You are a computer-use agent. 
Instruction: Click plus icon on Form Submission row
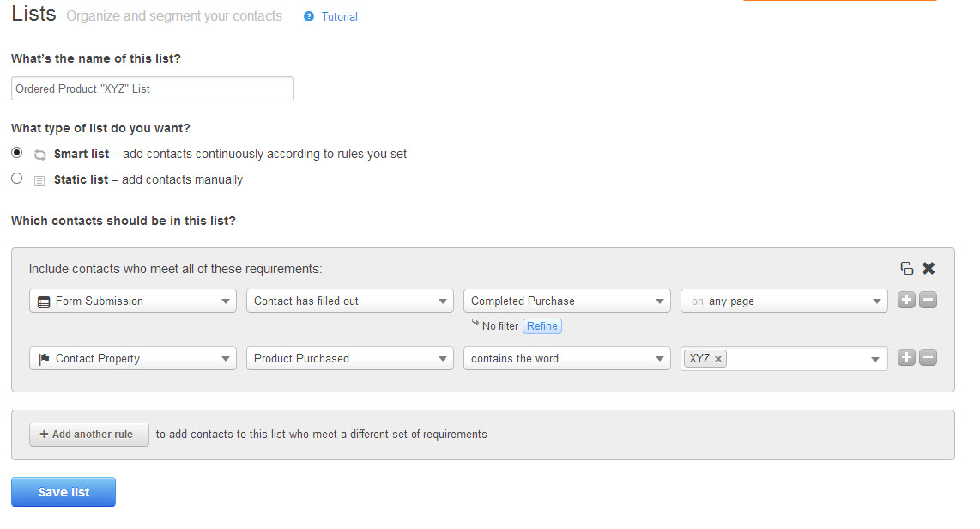(x=906, y=301)
